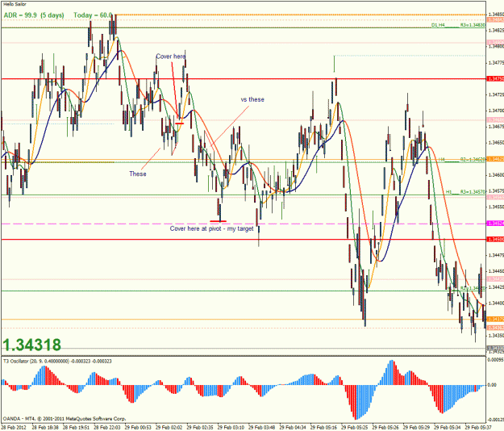The image size is (504, 431).
Task: Click '29 Feb 05:34' time label
Action: [x=447, y=428]
